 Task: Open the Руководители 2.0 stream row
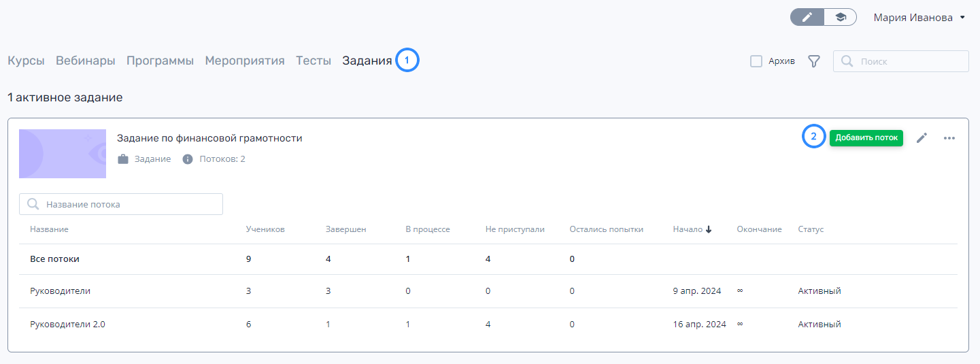point(488,325)
